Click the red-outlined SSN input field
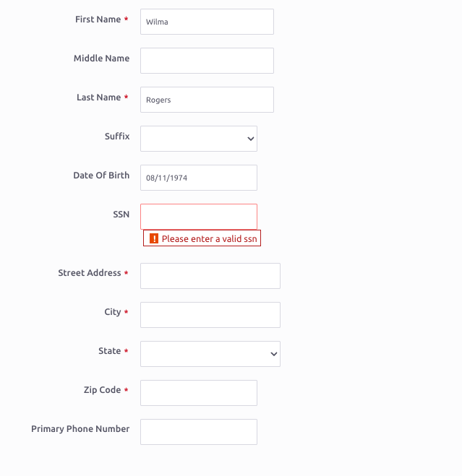This screenshot has height=476, width=462. point(199,217)
